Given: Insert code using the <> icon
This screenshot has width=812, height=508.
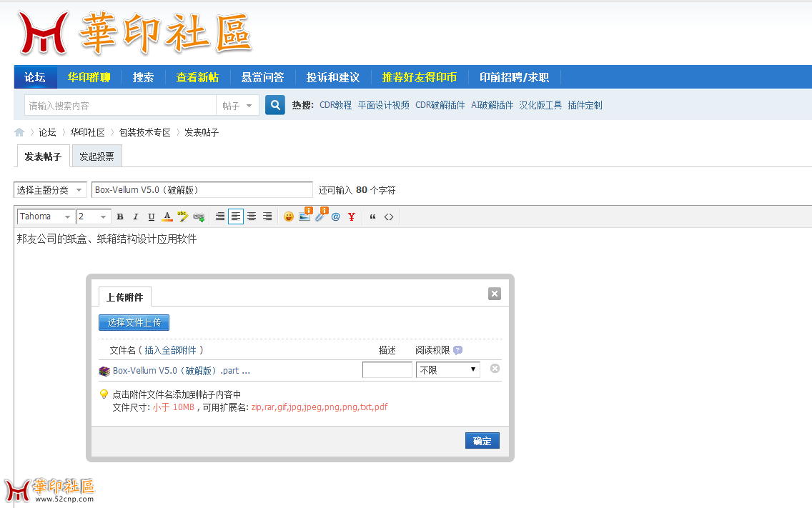Looking at the screenshot, I should 388,216.
